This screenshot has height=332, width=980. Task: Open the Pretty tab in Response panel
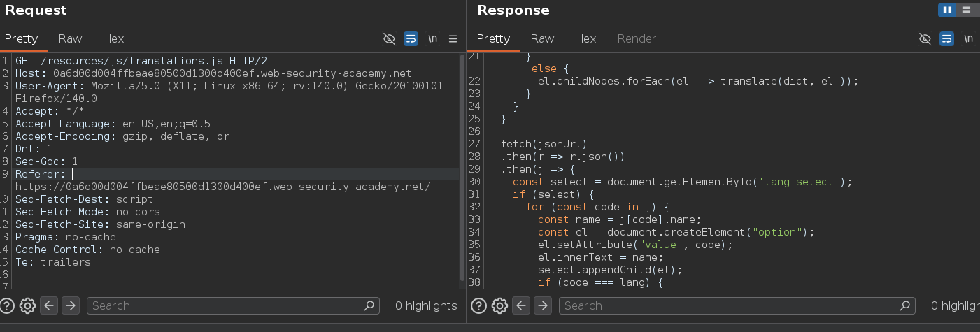[x=493, y=38]
